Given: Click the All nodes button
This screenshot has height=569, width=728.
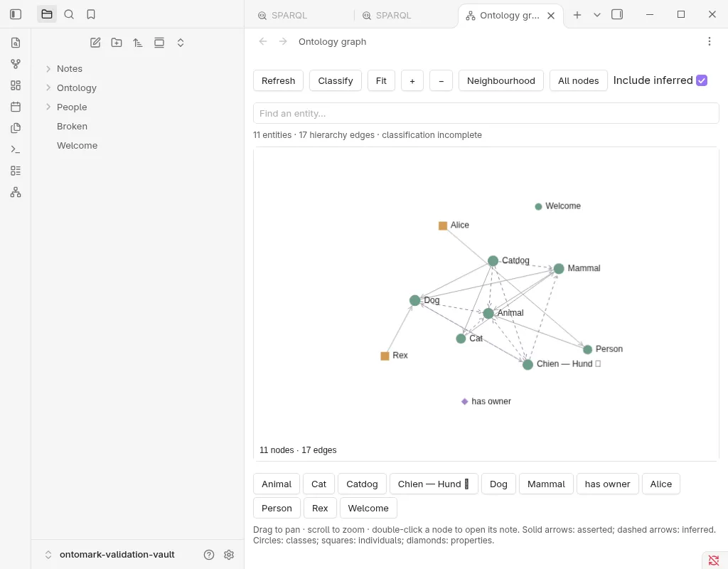Looking at the screenshot, I should pos(579,81).
